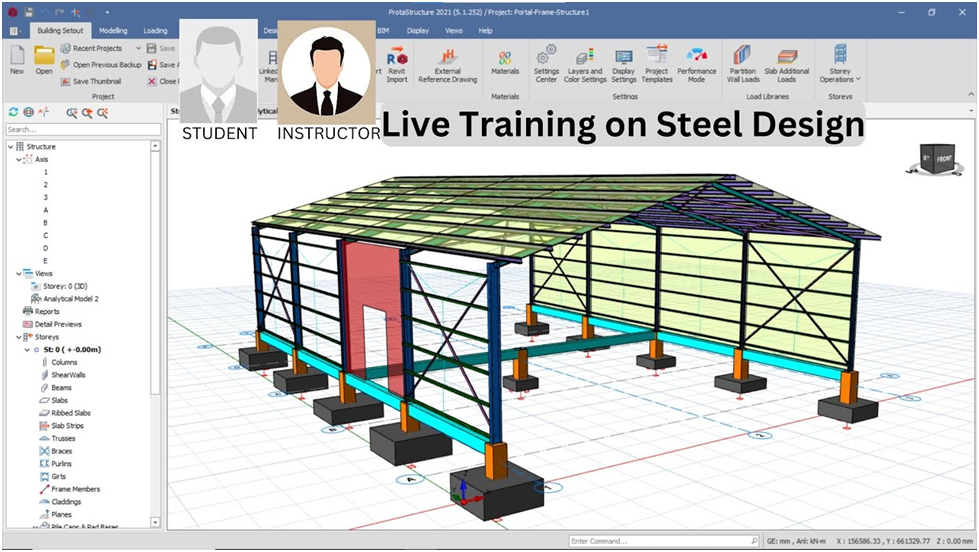Viewport: 979px width, 552px height.
Task: Click the tree Search field
Action: point(83,129)
